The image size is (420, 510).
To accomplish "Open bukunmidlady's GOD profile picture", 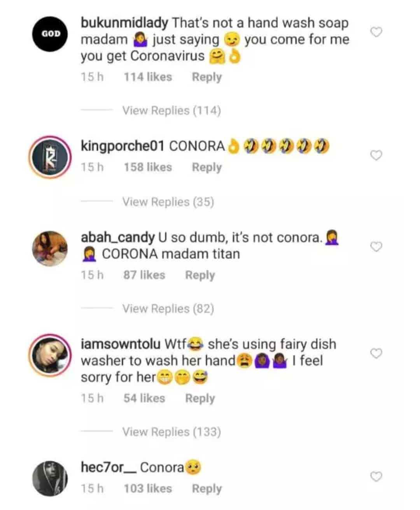I will [49, 33].
